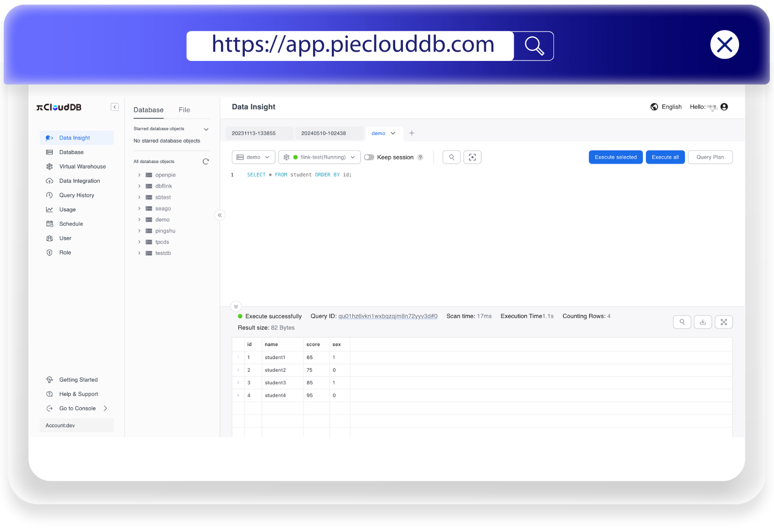Add a new query tab
774x532 pixels.
coord(412,133)
